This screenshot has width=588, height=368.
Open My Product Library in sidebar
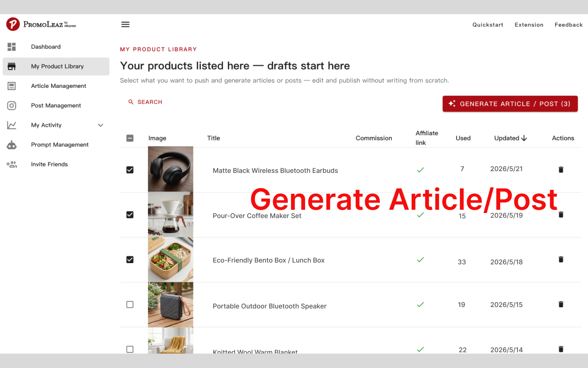[x=56, y=66]
